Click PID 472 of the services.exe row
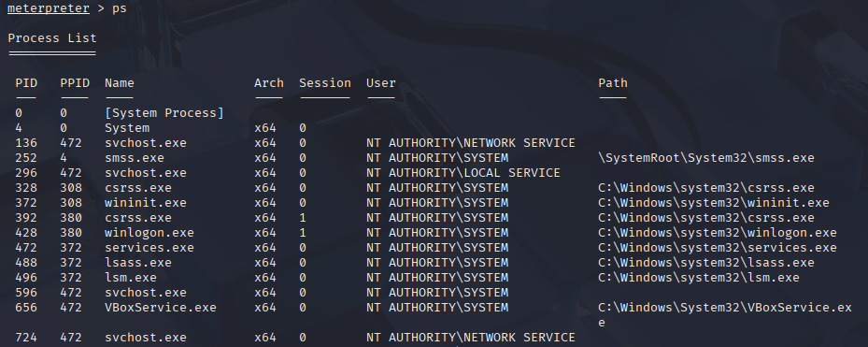This screenshot has width=868, height=347. click(26, 248)
